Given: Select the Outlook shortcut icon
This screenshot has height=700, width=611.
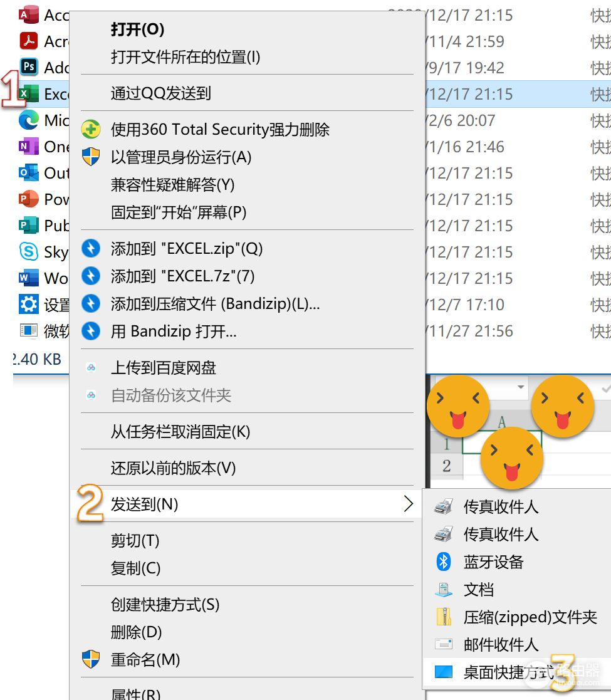Looking at the screenshot, I should (29, 173).
